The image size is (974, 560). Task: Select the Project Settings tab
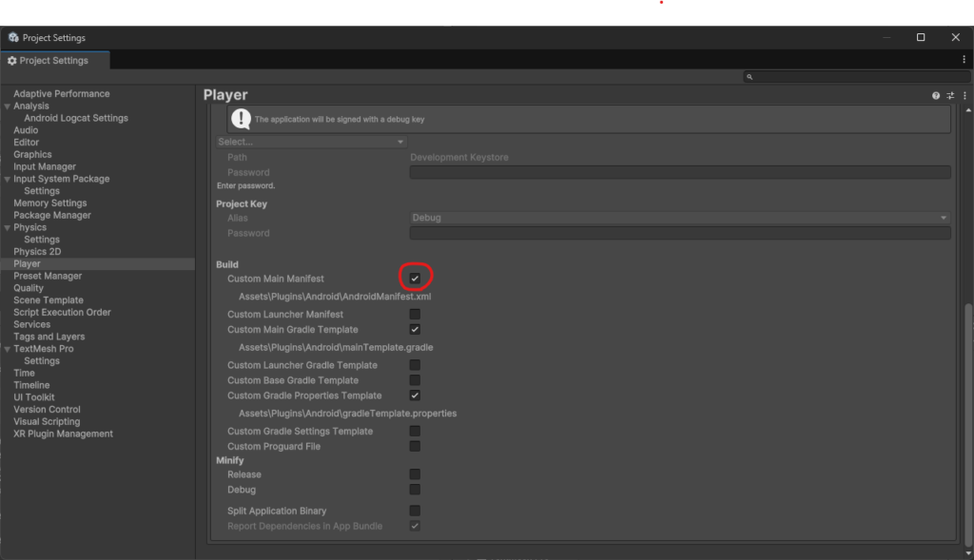(x=55, y=60)
